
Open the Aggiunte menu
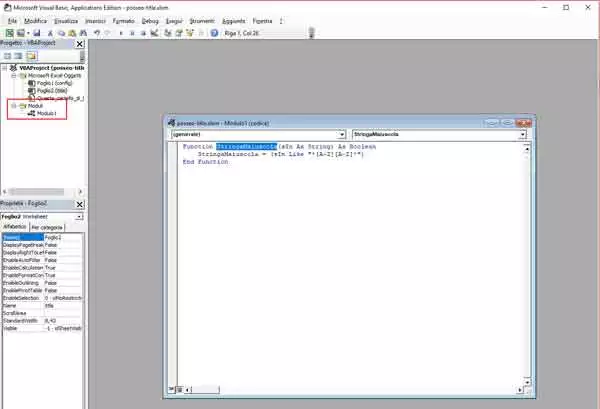tap(233, 21)
